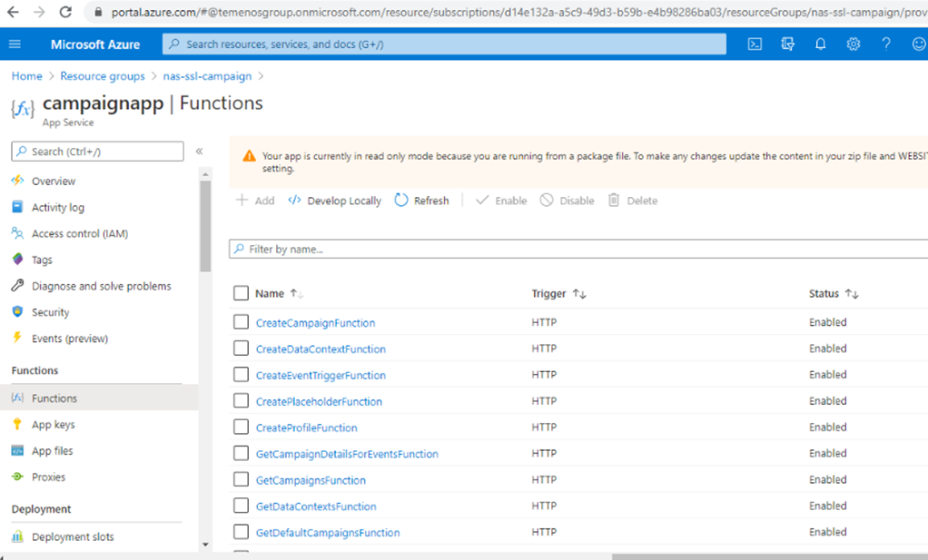Open the portal settings gear icon
Image resolution: width=928 pixels, height=560 pixels.
tap(854, 44)
